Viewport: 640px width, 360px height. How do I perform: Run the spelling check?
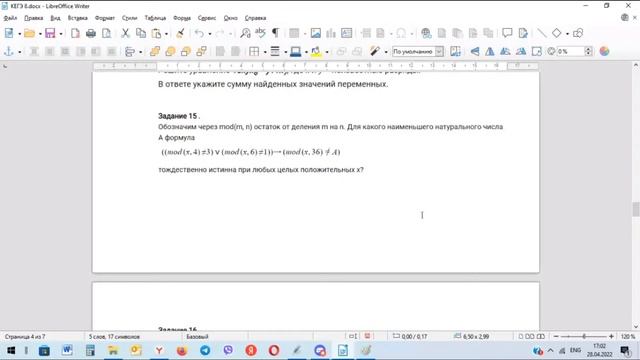tap(260, 33)
